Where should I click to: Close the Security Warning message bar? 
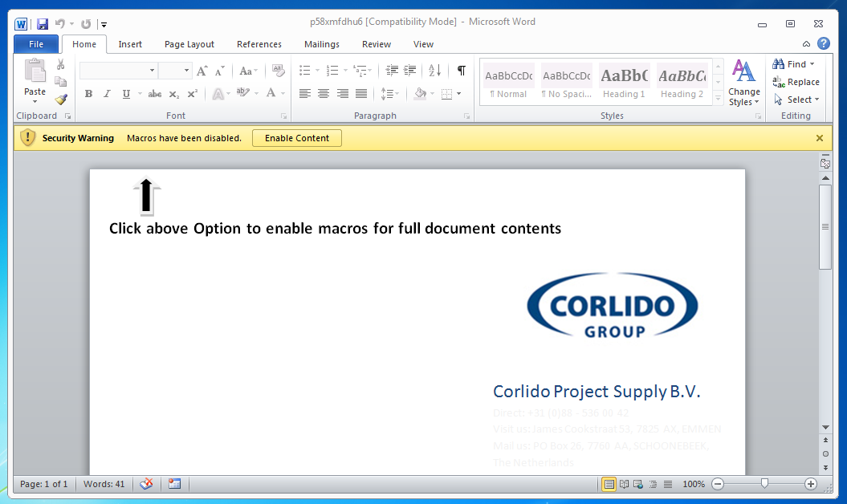(x=819, y=138)
